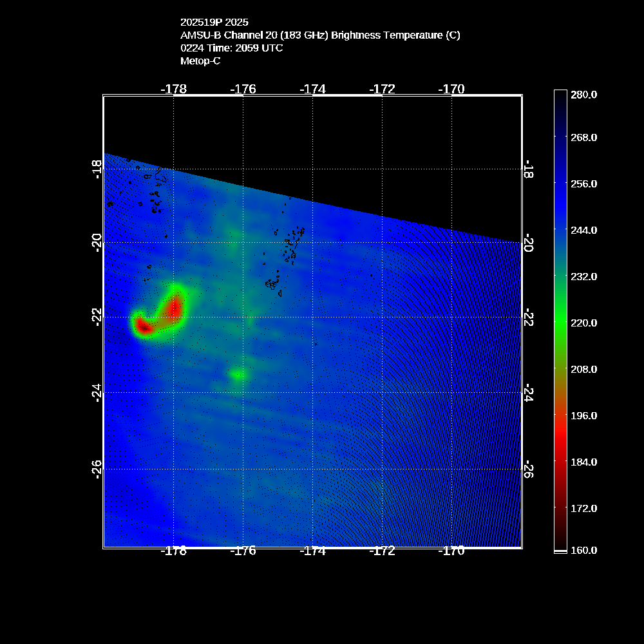
Task: Click the right-axis latitude label -22
Action: pyautogui.click(x=529, y=317)
